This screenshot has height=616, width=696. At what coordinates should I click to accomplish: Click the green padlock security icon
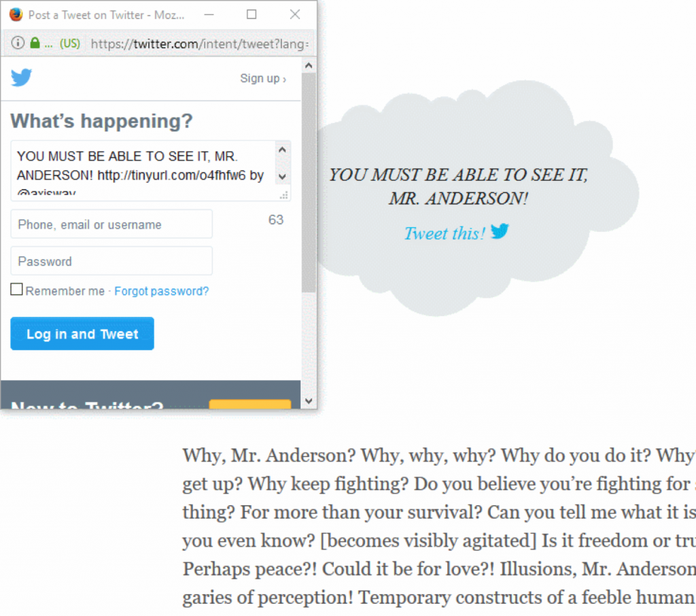35,43
